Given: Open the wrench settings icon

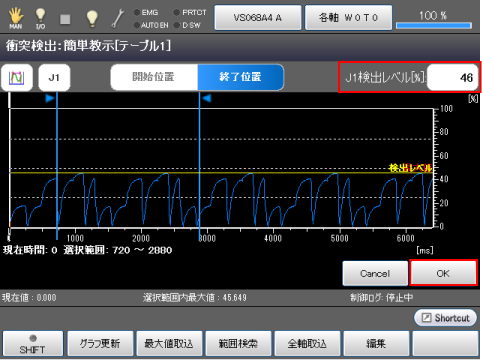Looking at the screenshot, I should pos(118,18).
